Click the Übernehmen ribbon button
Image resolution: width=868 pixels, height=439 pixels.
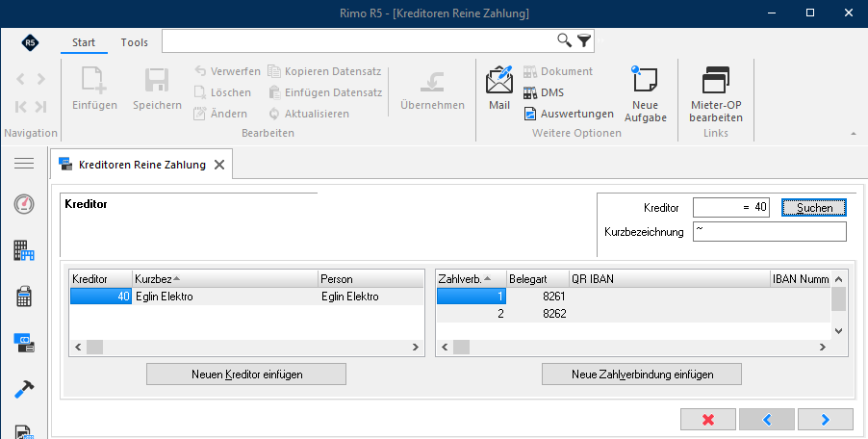point(432,89)
